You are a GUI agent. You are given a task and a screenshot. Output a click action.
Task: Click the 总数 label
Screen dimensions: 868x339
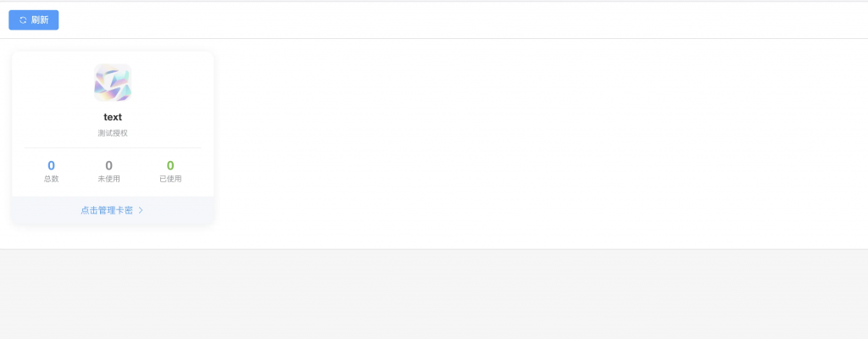(52, 179)
